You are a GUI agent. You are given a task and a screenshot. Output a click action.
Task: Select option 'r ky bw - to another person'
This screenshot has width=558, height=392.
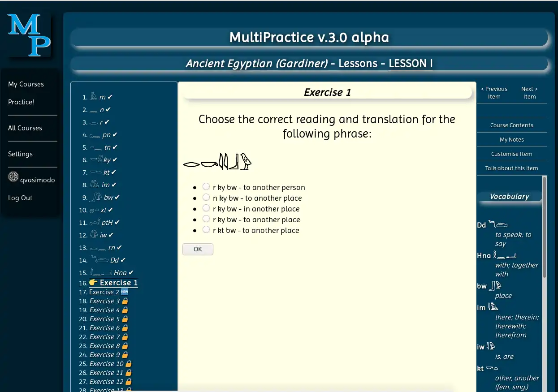pos(206,186)
